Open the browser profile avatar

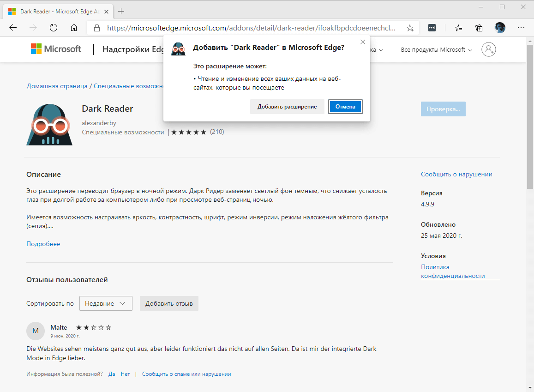[x=500, y=28]
